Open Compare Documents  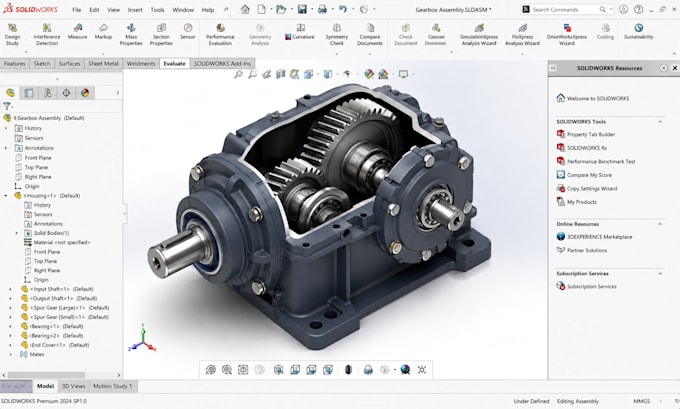(x=370, y=34)
